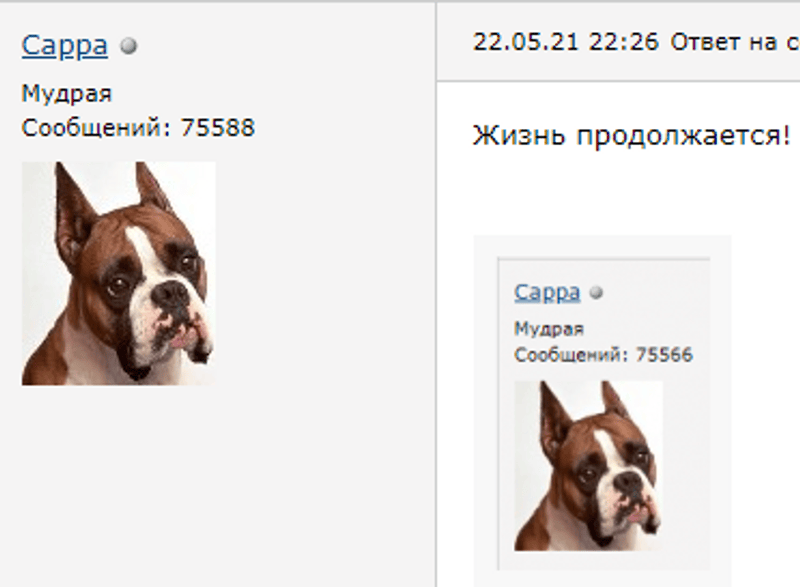Viewport: 800px width, 587px height.
Task: Open the Сарра profile link in sidebar
Action: (x=65, y=45)
